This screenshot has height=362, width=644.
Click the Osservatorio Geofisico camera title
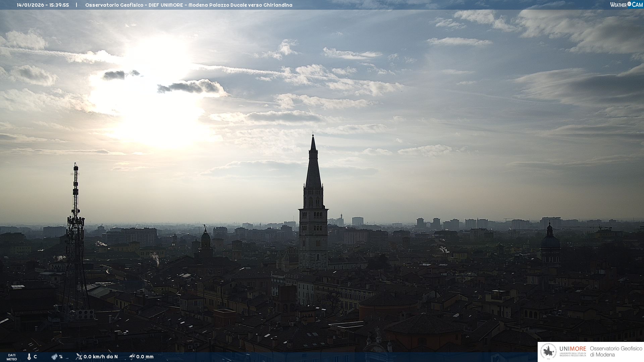pos(189,5)
